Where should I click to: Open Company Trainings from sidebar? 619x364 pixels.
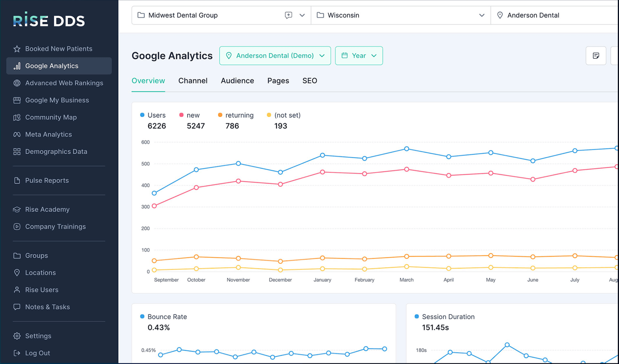coord(59,227)
